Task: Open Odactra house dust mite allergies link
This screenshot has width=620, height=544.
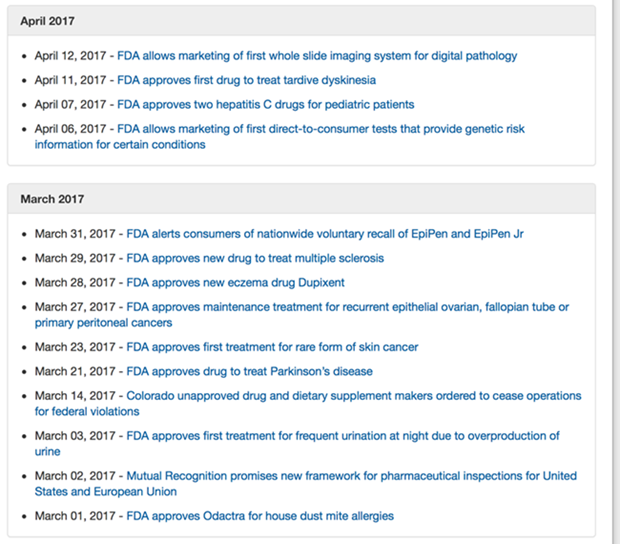Action: pos(259,516)
